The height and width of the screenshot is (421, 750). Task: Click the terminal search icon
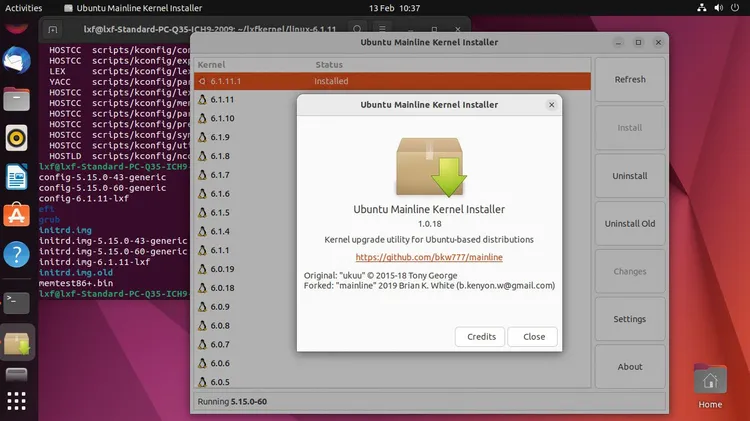coord(357,29)
